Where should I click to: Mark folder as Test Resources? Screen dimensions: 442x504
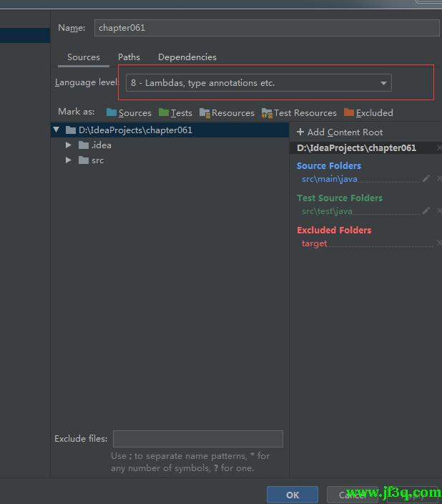point(299,112)
